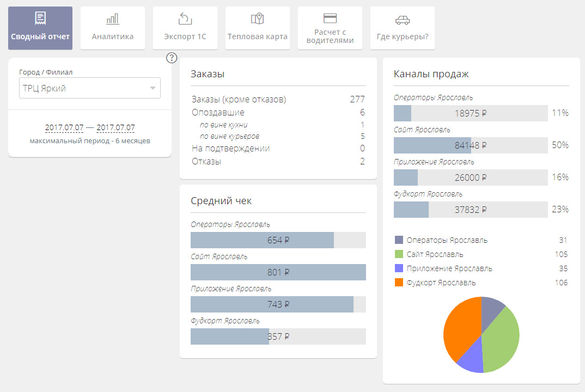Click the Операторы Ярославль legend color swatch
The image size is (585, 392).
399,240
